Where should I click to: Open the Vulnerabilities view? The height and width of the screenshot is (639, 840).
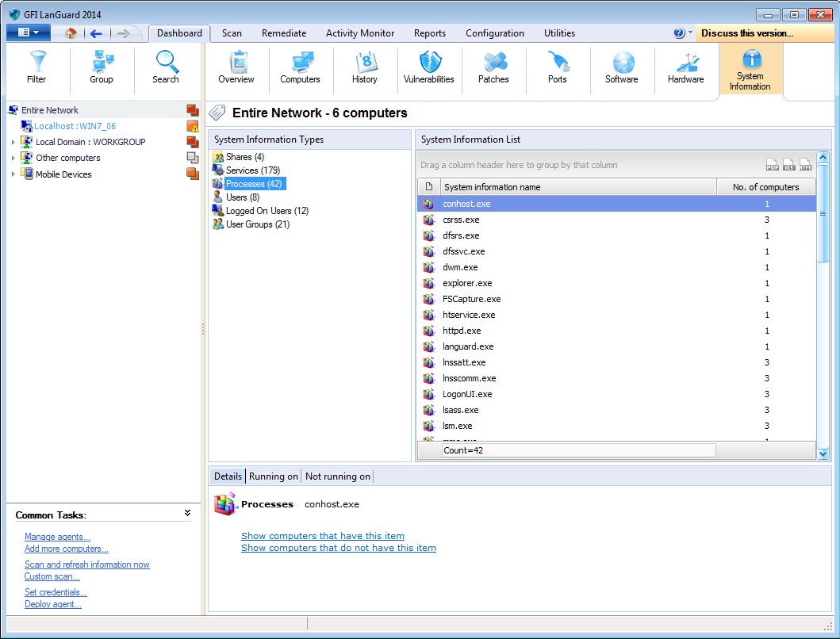[429, 67]
